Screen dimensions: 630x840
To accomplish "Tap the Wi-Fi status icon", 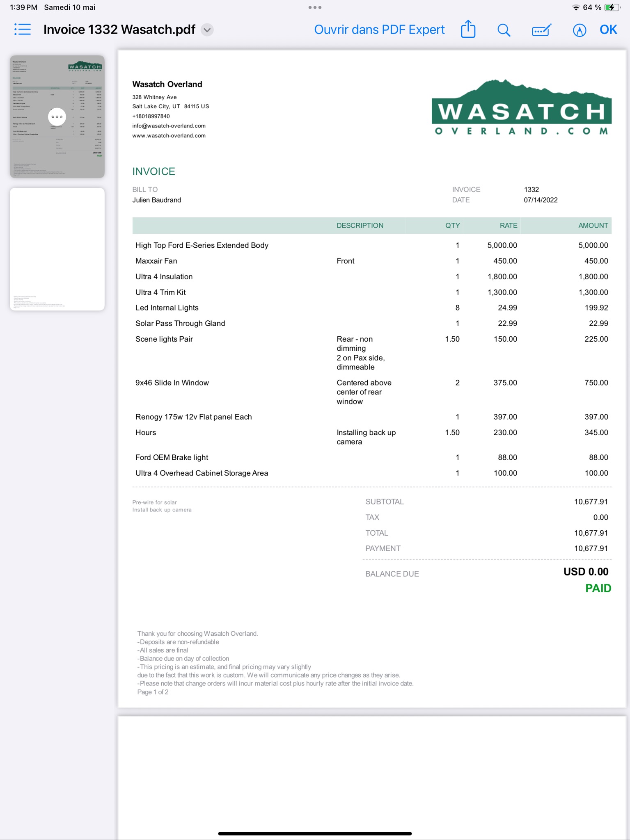I will point(575,7).
